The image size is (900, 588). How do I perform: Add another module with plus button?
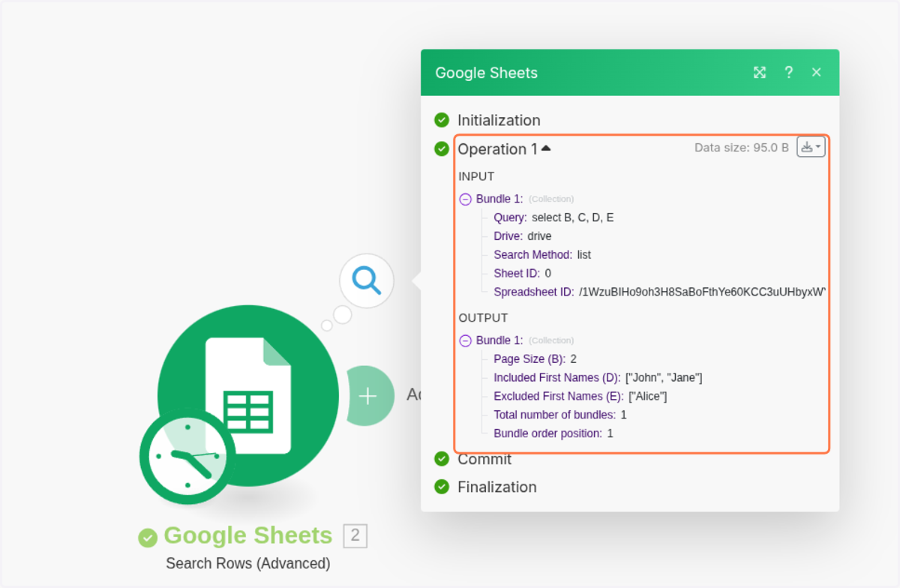coord(367,396)
